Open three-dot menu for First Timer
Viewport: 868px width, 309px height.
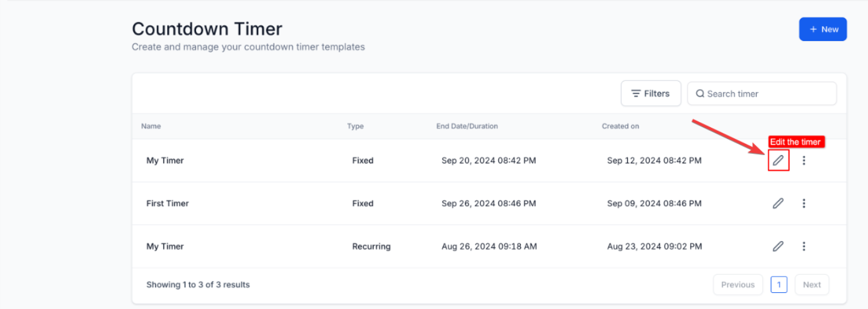[804, 203]
